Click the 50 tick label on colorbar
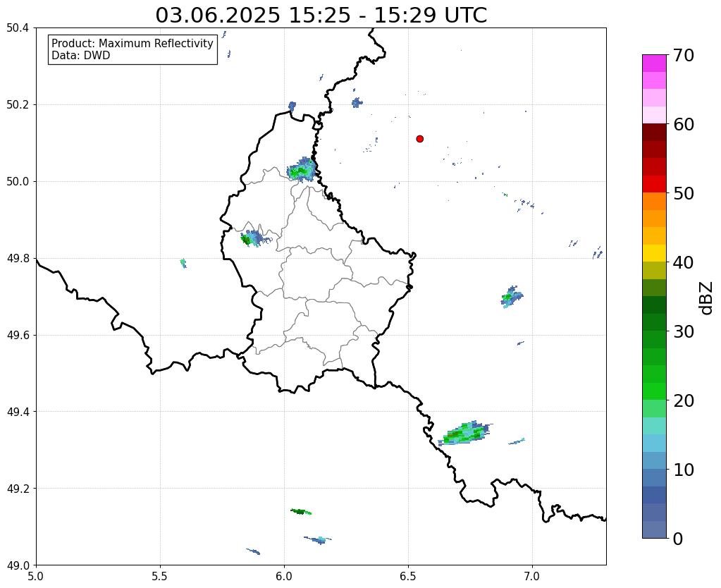The height and width of the screenshot is (588, 721). 684,193
